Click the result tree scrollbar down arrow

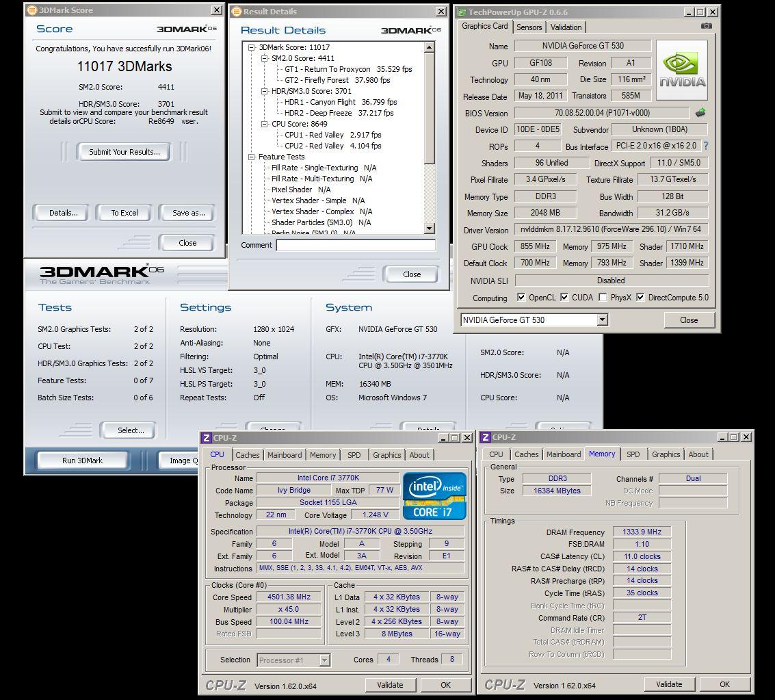coord(430,229)
